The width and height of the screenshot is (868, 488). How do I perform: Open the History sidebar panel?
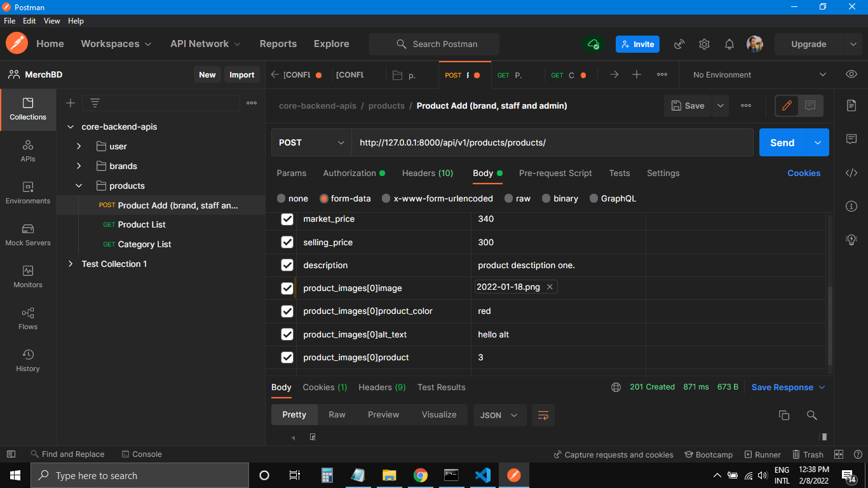pyautogui.click(x=28, y=361)
